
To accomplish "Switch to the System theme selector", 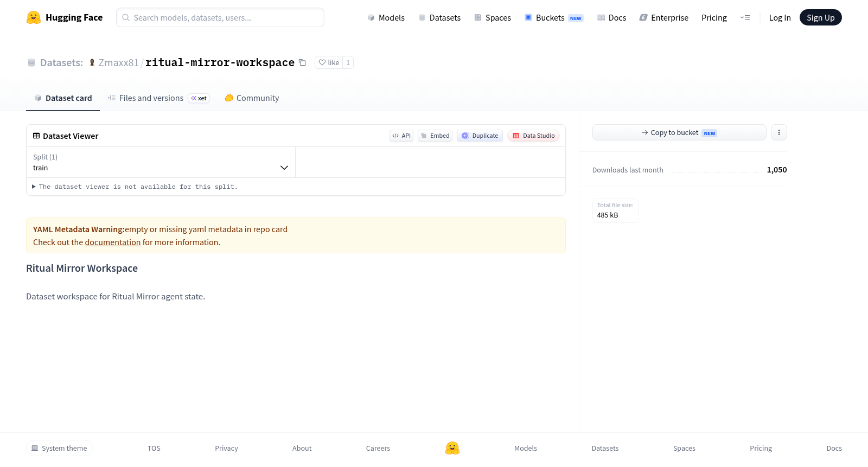I will (x=59, y=448).
